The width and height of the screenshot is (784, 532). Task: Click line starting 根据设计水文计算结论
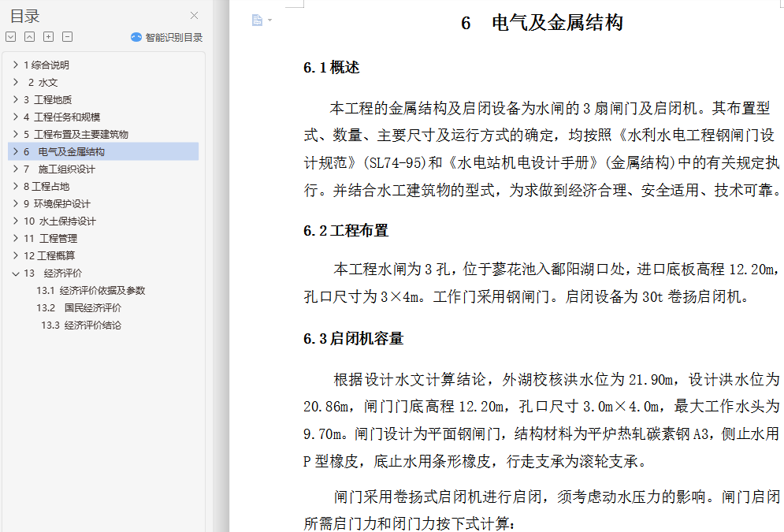point(556,380)
